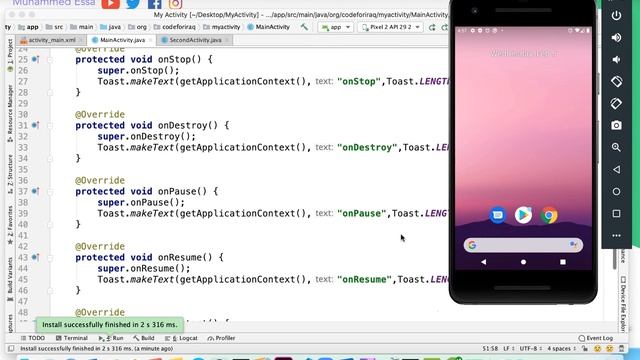Viewport: 640px width, 360px height.
Task: Click emulator rotate right icon
Action: click(616, 103)
